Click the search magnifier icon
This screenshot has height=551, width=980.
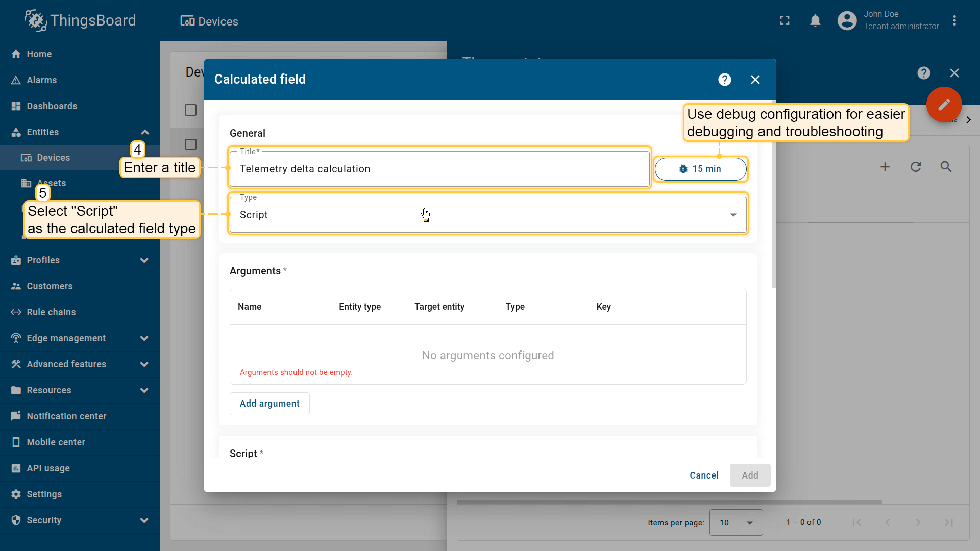point(946,167)
